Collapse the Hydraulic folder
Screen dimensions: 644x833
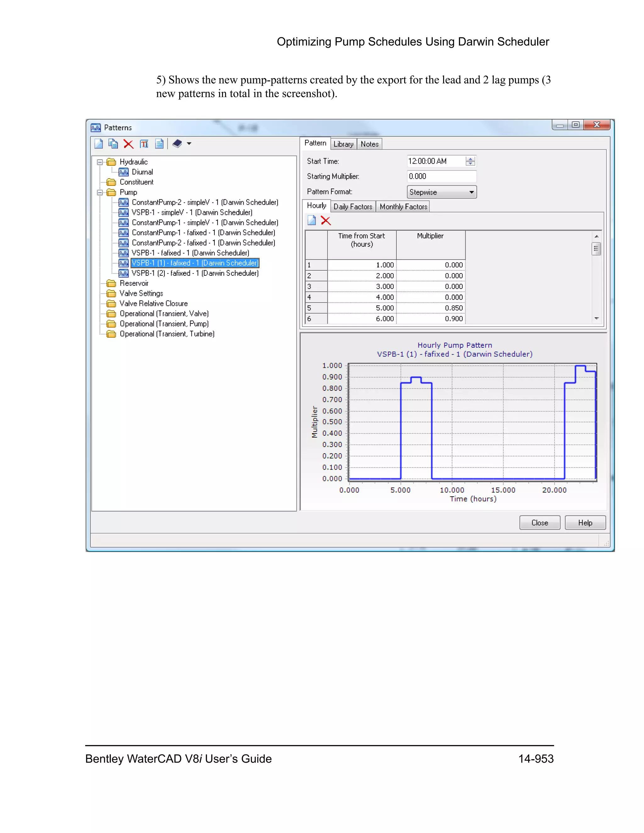tap(100, 162)
